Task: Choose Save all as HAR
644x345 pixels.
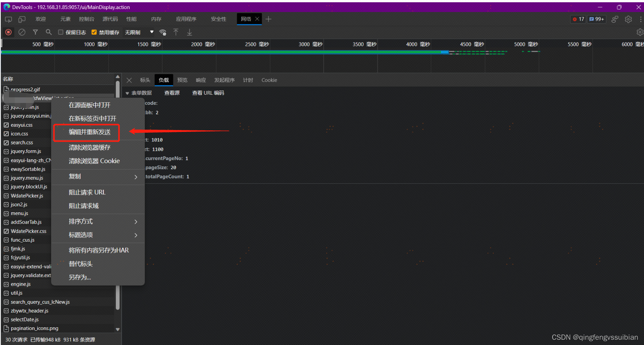Action: click(x=98, y=250)
